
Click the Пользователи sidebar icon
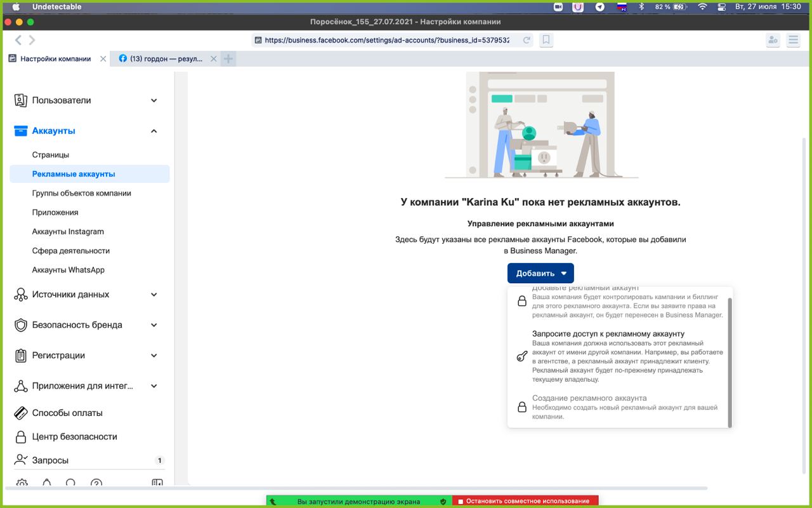point(21,100)
